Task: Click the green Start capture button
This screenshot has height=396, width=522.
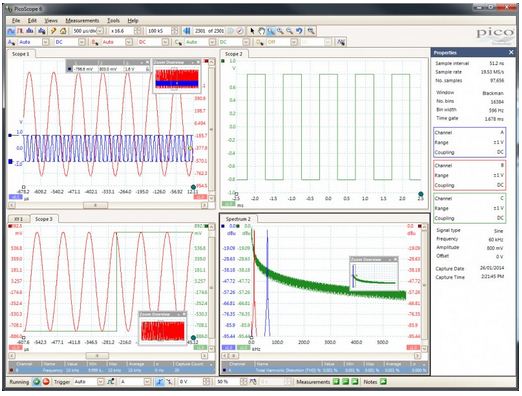Action: (36, 382)
